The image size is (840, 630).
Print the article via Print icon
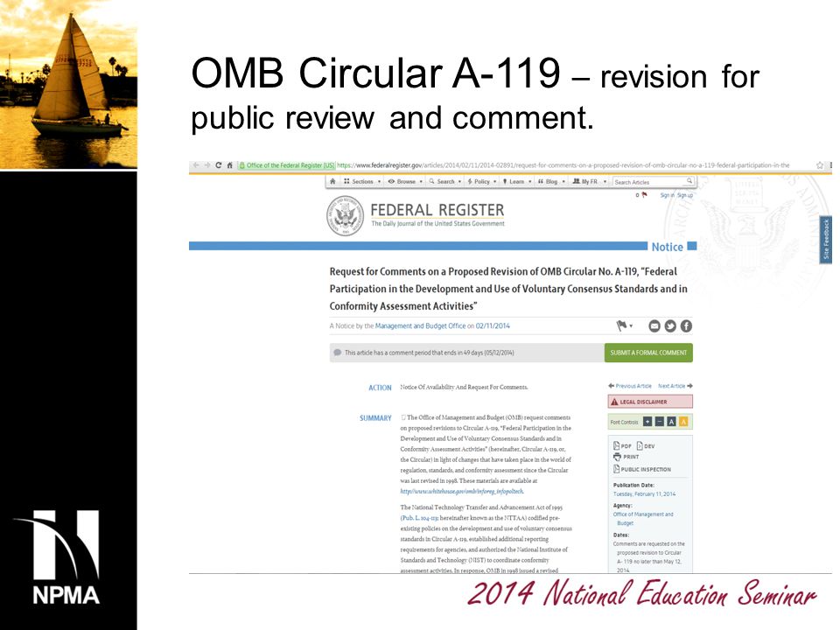(x=626, y=457)
